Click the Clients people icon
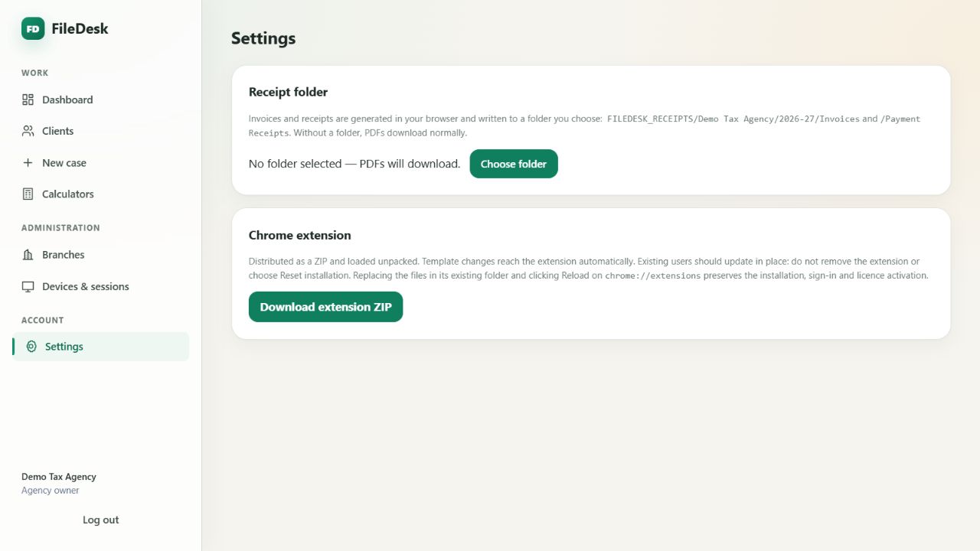 pyautogui.click(x=28, y=131)
